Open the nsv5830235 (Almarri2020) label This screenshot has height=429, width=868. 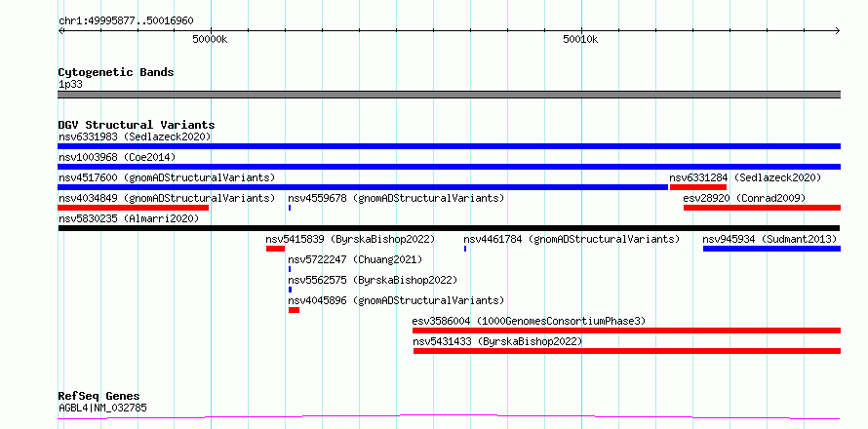pyautogui.click(x=129, y=218)
